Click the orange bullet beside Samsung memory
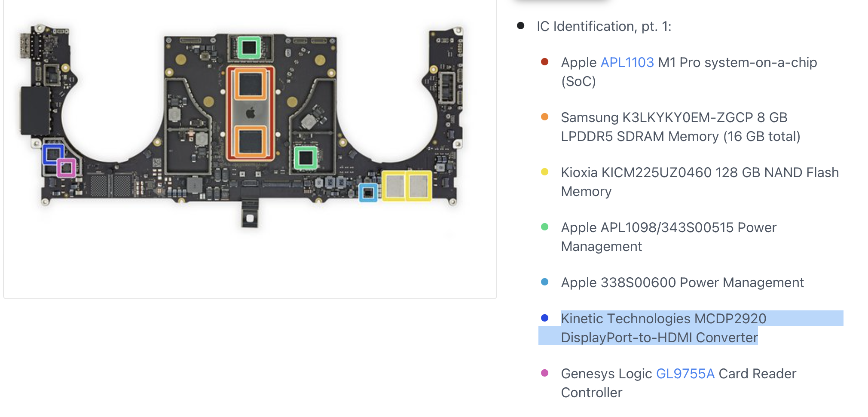 coord(544,117)
